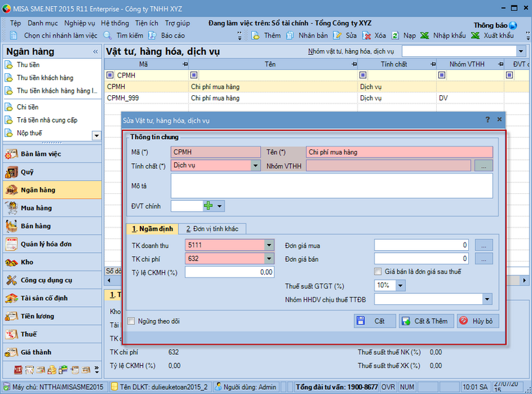Image resolution: width=532 pixels, height=394 pixels.
Task: Click the Nhập khẩu Excel import icon
Action: (425, 36)
